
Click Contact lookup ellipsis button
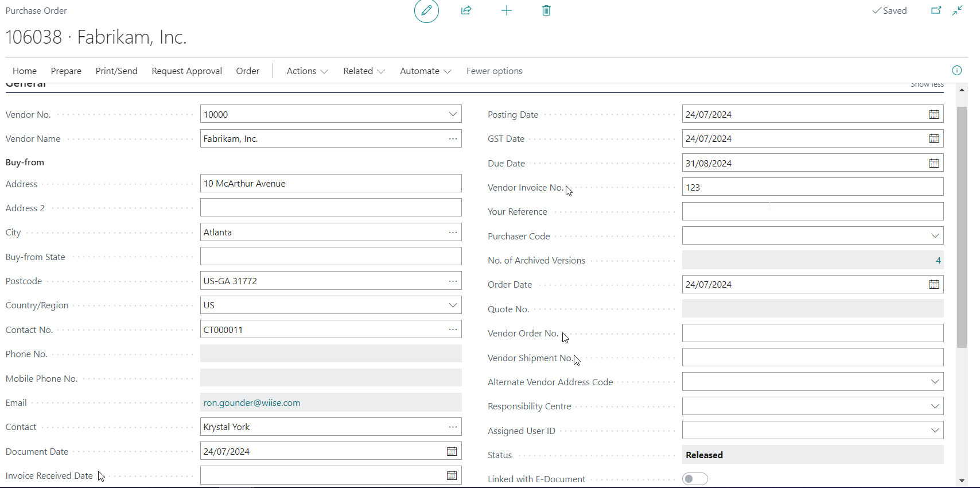point(453,427)
